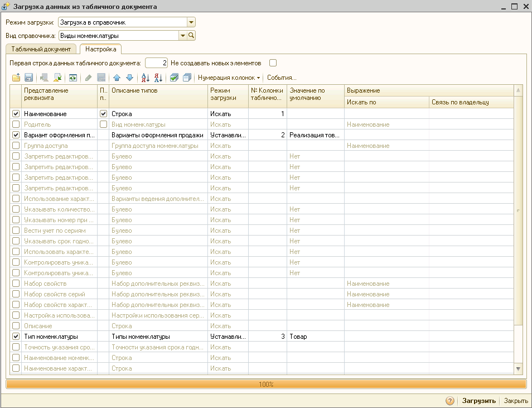
Task: Open the 'Режим загрузки' dropdown list
Action: [x=191, y=22]
